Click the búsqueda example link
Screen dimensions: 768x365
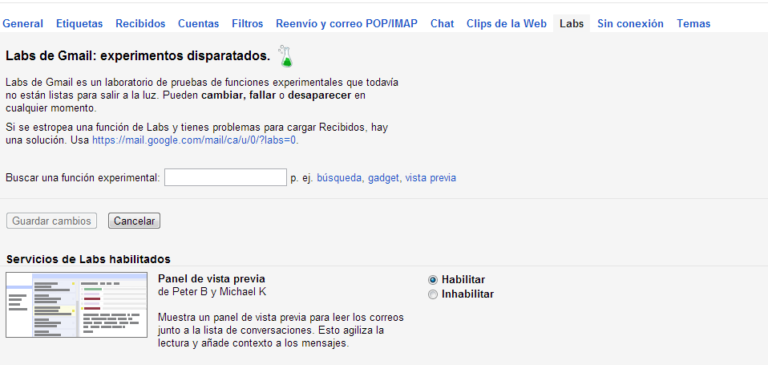pyautogui.click(x=340, y=178)
